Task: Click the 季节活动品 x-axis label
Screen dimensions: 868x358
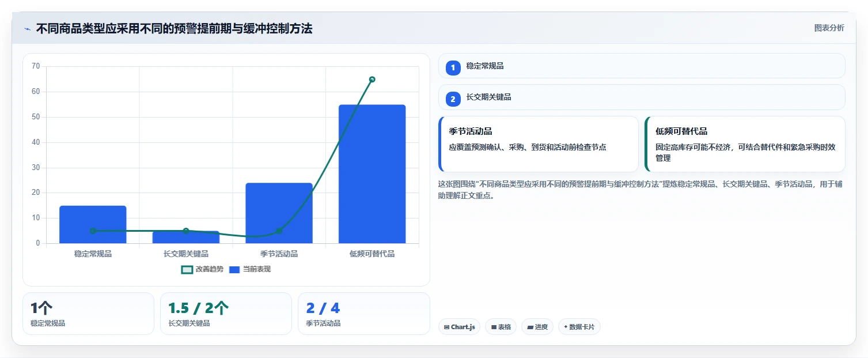Action: [279, 254]
